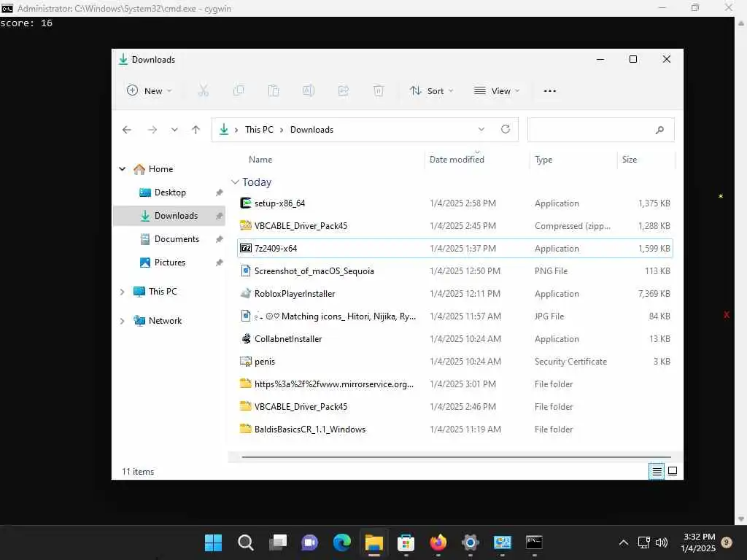This screenshot has width=747, height=560.
Task: Sort by Date modified column header
Action: 457,160
